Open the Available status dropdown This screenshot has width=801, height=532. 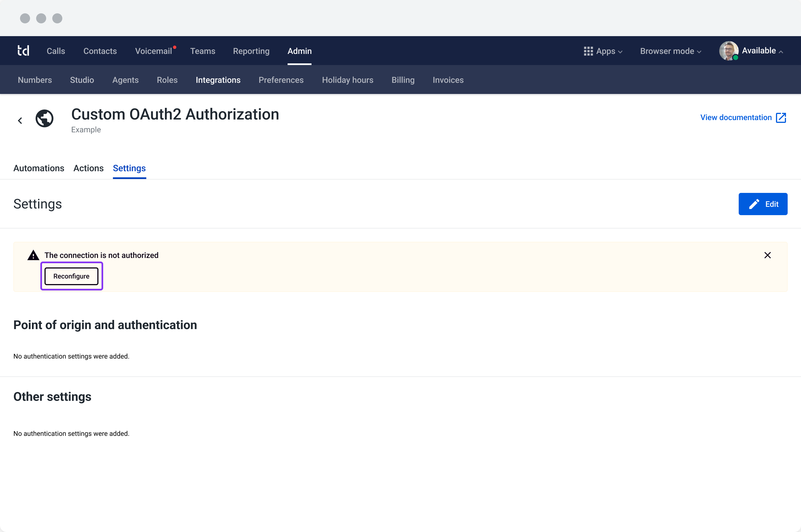click(759, 51)
